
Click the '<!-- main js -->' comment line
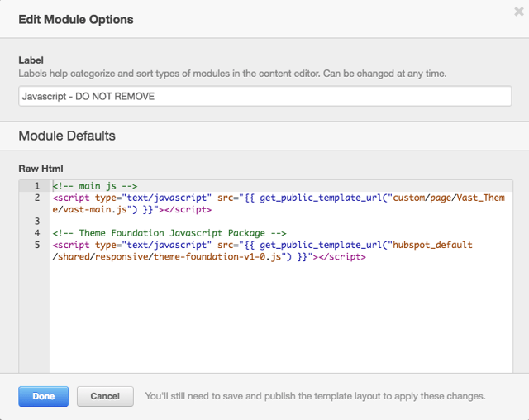click(95, 186)
